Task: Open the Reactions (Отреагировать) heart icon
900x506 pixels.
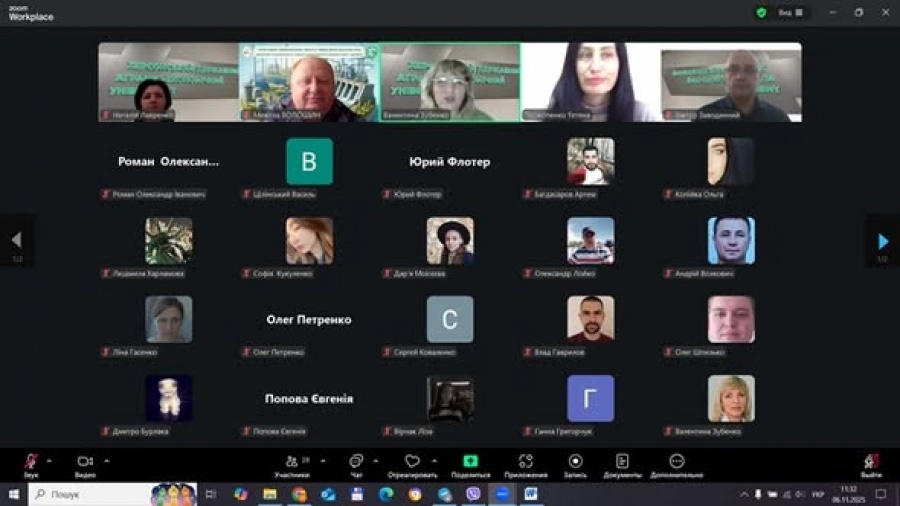Action: point(412,461)
